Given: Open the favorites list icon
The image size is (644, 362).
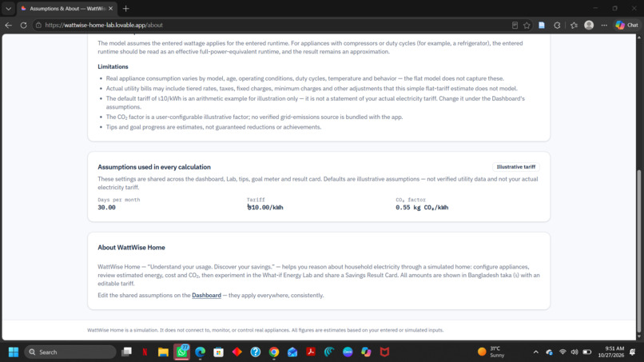Looking at the screenshot, I should pos(574,25).
